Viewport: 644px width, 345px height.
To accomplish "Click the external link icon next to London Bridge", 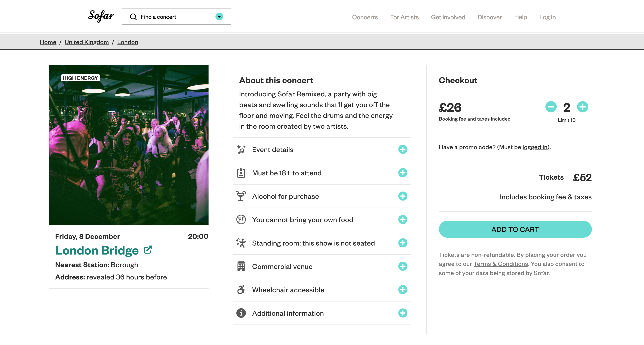I will pos(148,250).
